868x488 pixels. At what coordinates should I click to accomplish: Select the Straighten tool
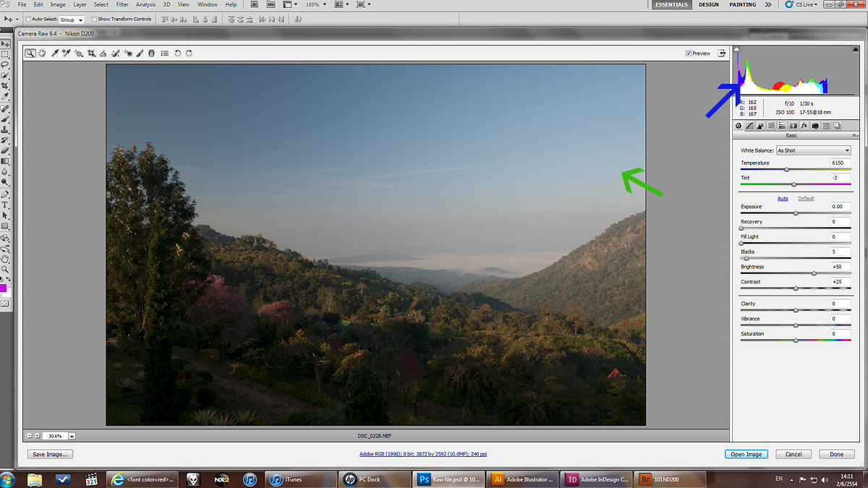[x=103, y=53]
